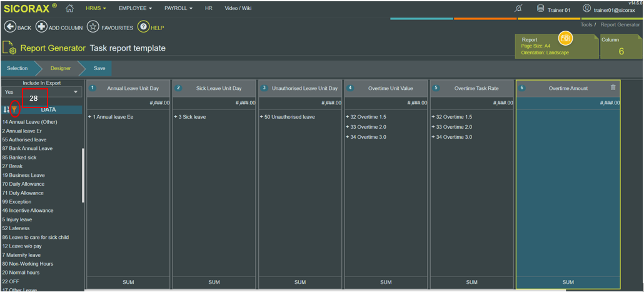Viewport: 644px width, 292px height.
Task: Select 99 Exception item
Action: (16, 201)
